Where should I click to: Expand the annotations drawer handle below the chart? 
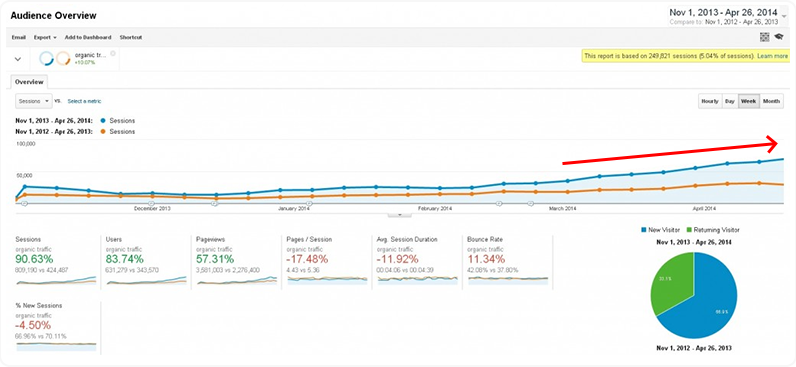point(400,214)
